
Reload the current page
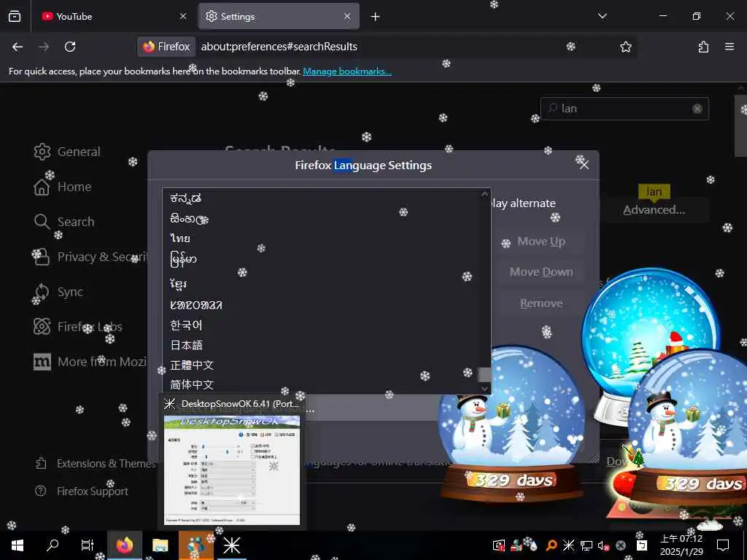point(70,47)
